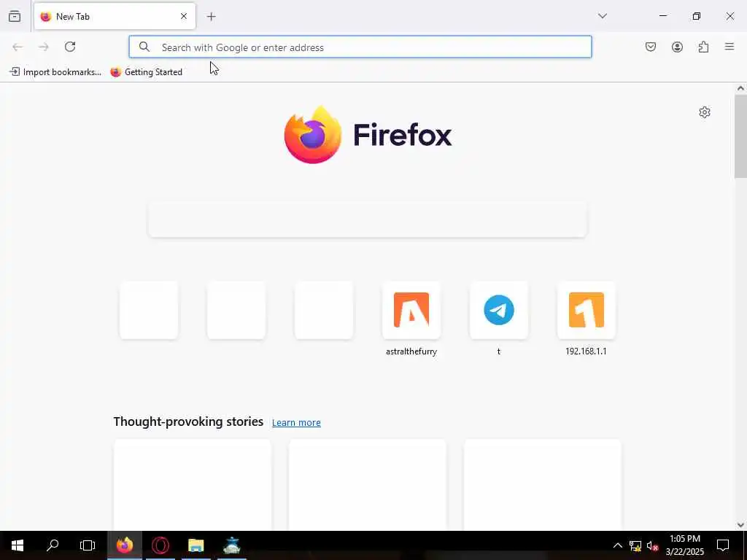Click the search box on the new tab page
Screen dimensions: 747x560
[x=368, y=219]
